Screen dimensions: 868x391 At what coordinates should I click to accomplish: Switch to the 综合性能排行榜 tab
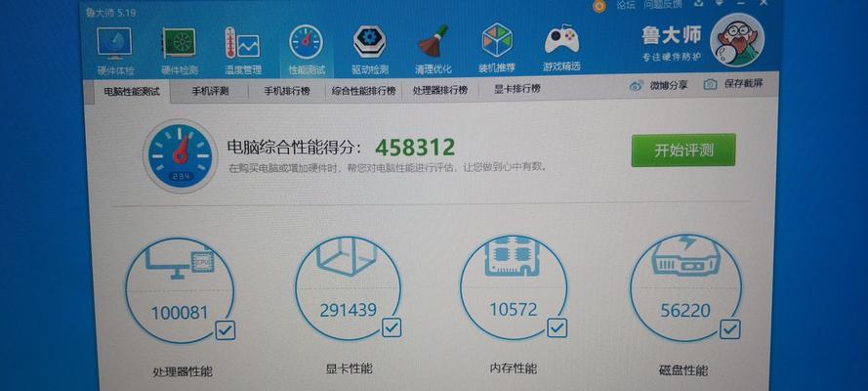(x=363, y=91)
